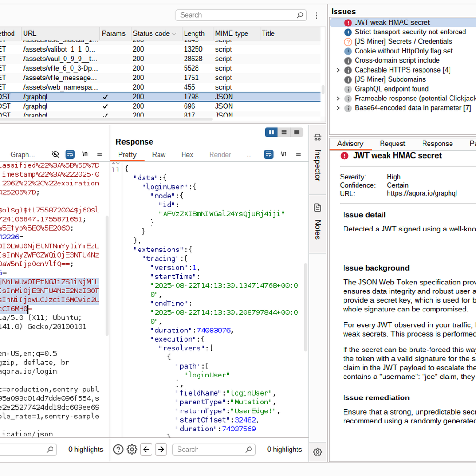This screenshot has height=476, width=476.
Task: Select Cookie without HttpOnly flag set issue
Action: click(403, 51)
